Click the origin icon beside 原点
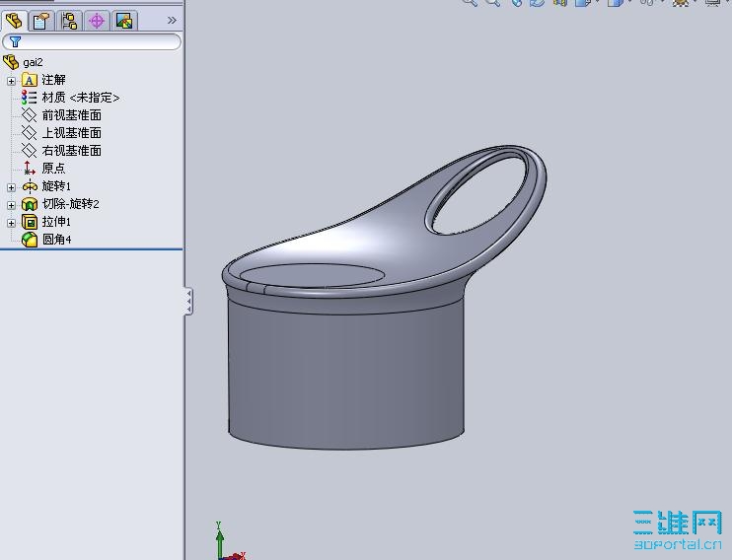 [x=30, y=168]
